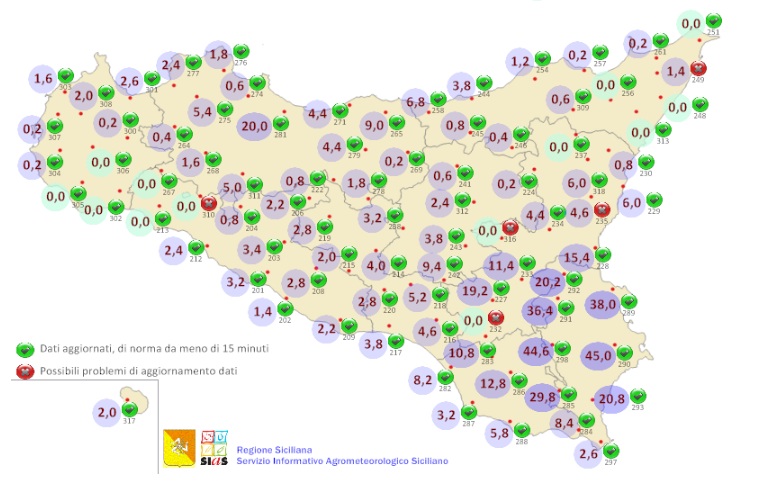Viewport: 757px width, 488px height.
Task: Click the 44,6 rainfall value bubble
Action: point(535,350)
